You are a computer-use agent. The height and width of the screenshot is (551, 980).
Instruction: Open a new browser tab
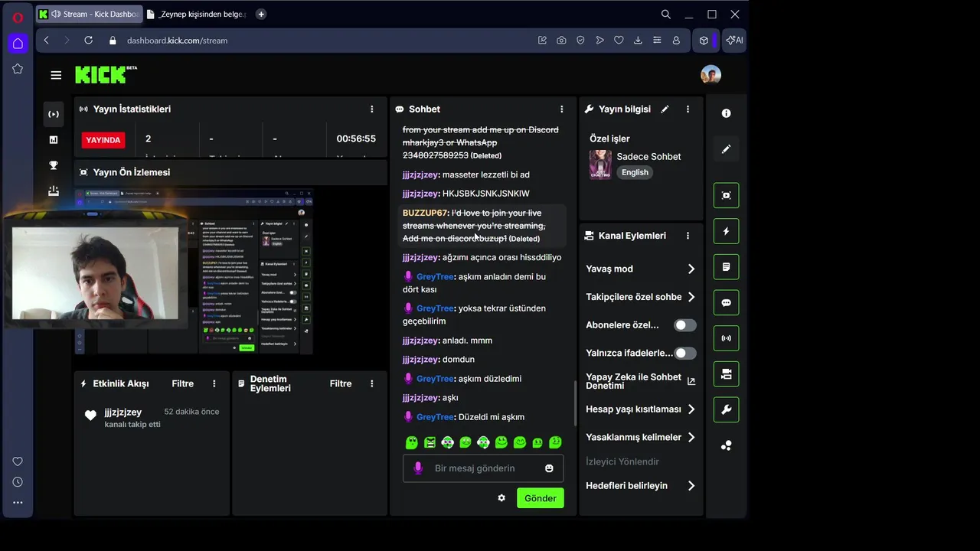pos(261,14)
